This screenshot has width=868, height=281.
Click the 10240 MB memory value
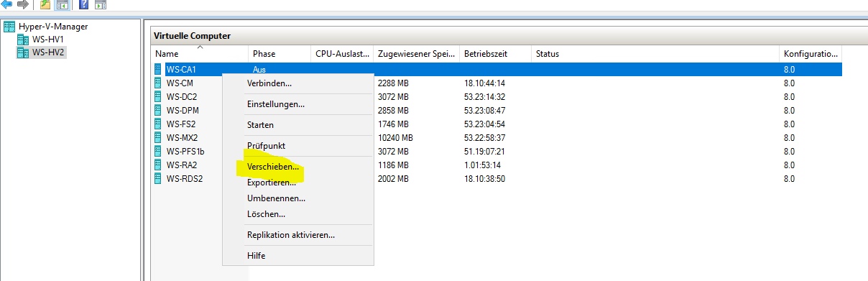tap(395, 138)
